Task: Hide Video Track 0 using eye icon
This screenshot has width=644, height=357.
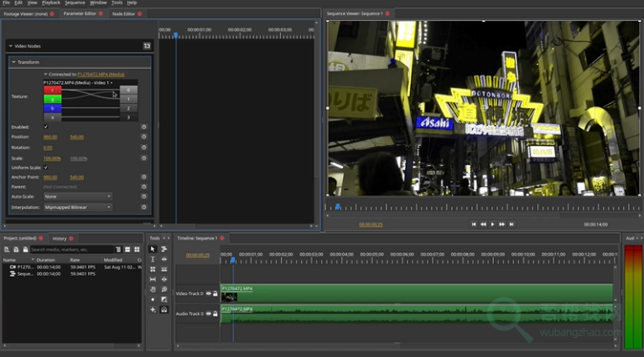Action: tap(209, 293)
